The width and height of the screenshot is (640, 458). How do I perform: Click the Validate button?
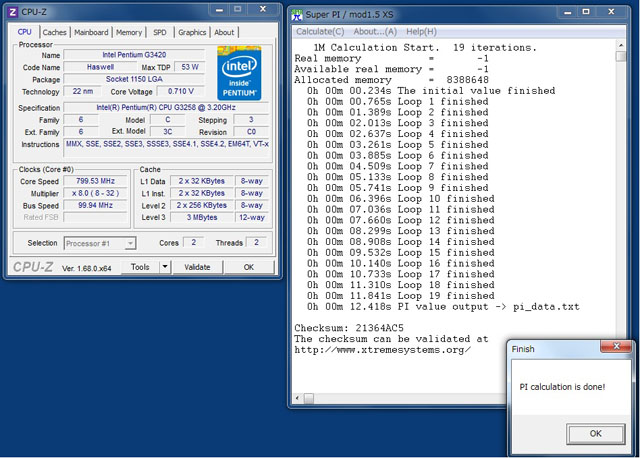(x=197, y=267)
